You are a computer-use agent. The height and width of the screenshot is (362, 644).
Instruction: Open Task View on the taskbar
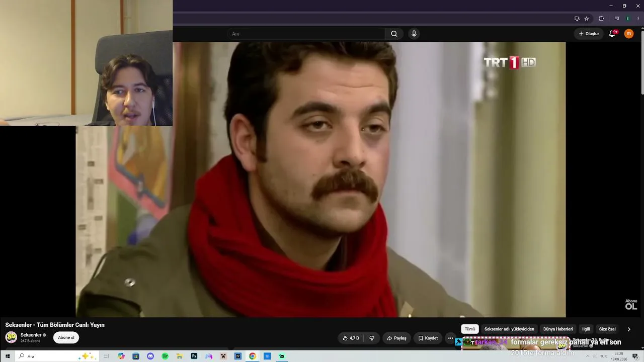[106, 356]
